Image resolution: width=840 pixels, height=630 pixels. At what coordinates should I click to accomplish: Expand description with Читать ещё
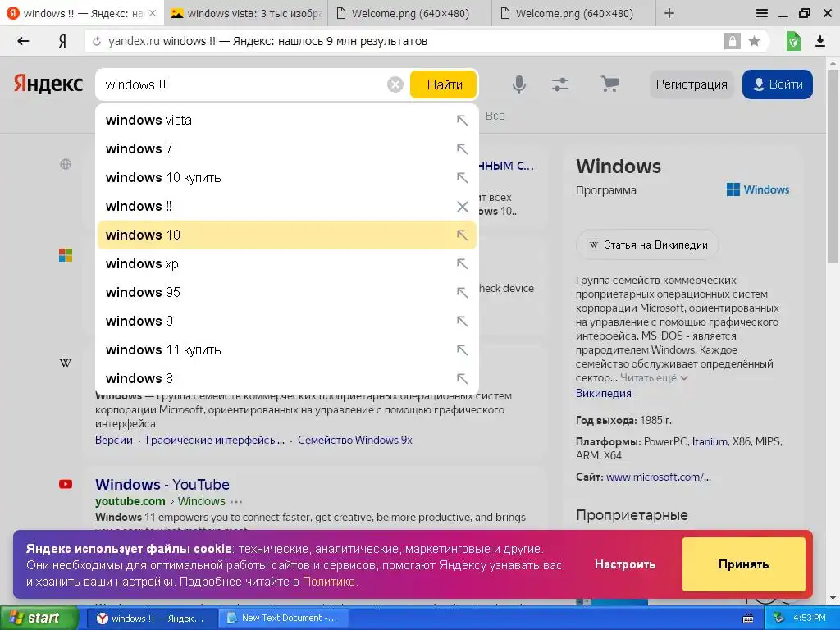[654, 377]
